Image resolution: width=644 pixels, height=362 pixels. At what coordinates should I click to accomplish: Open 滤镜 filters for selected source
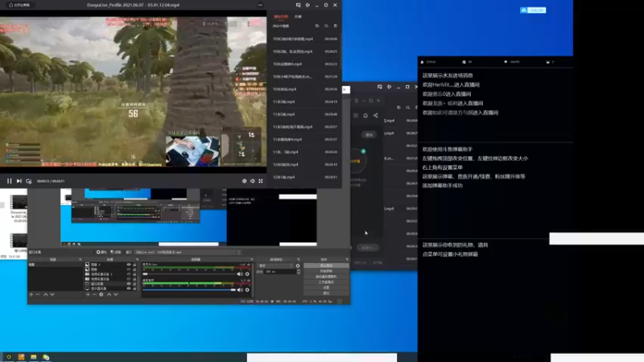(x=116, y=253)
